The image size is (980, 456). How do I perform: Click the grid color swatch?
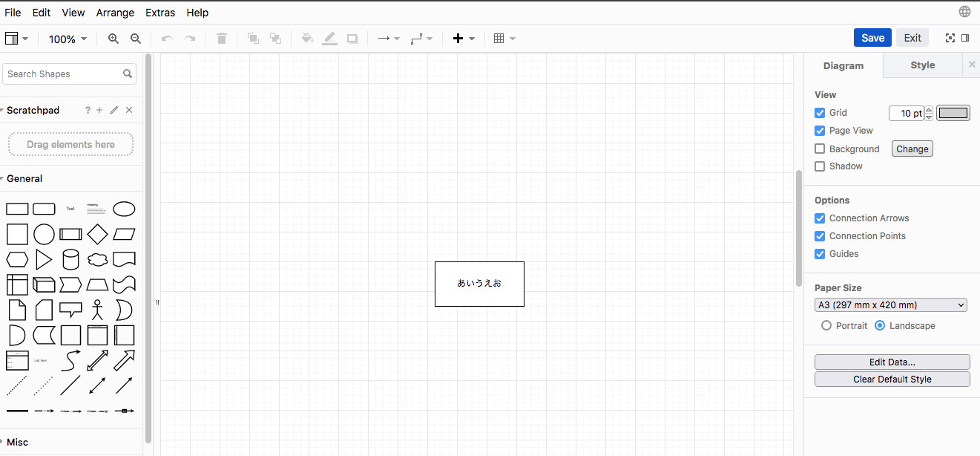953,113
